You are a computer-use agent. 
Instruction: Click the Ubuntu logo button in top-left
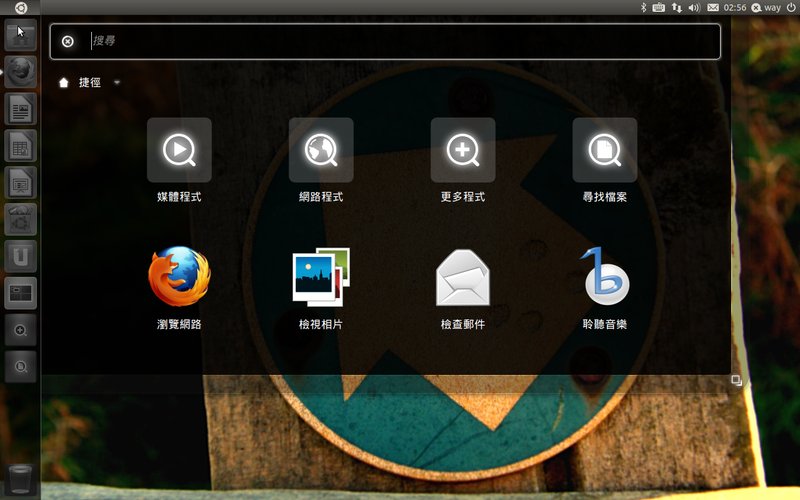20,7
